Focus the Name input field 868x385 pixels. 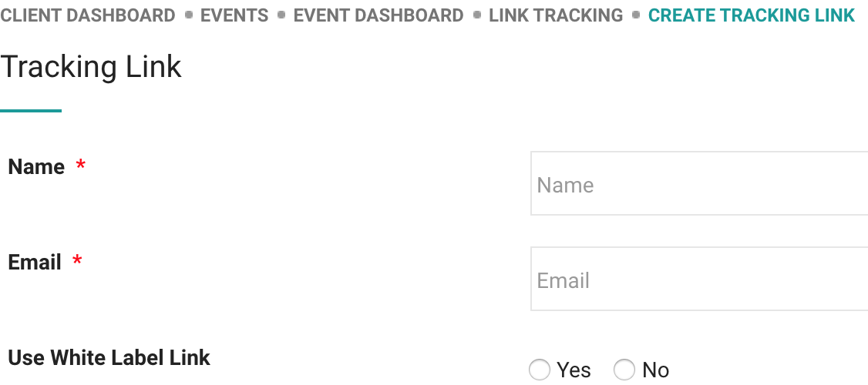[x=698, y=184]
